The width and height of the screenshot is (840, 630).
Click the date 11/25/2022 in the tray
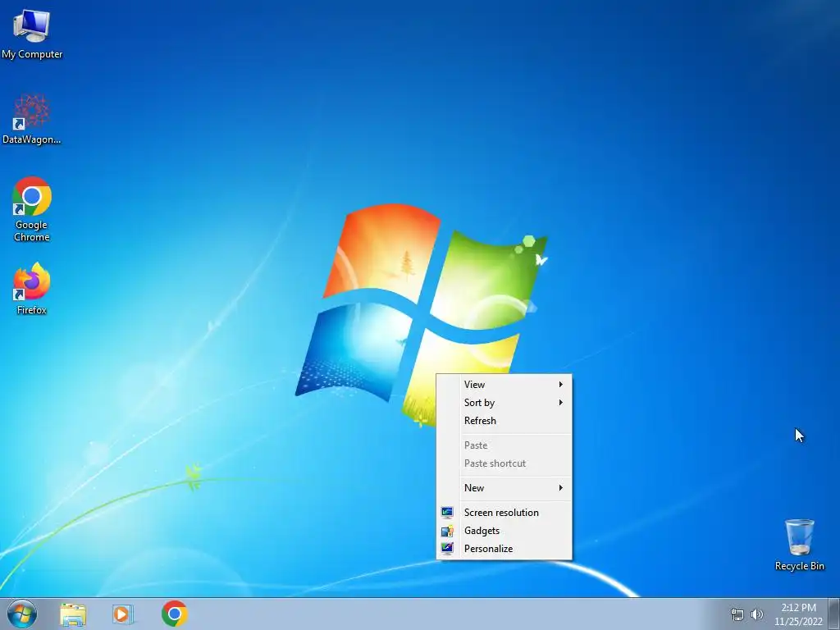tap(798, 622)
